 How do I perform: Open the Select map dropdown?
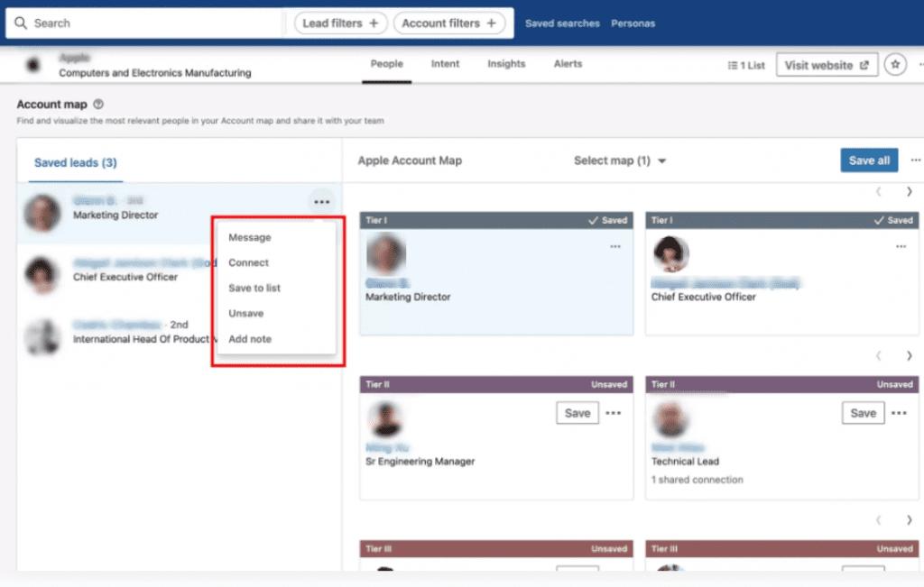pos(620,160)
